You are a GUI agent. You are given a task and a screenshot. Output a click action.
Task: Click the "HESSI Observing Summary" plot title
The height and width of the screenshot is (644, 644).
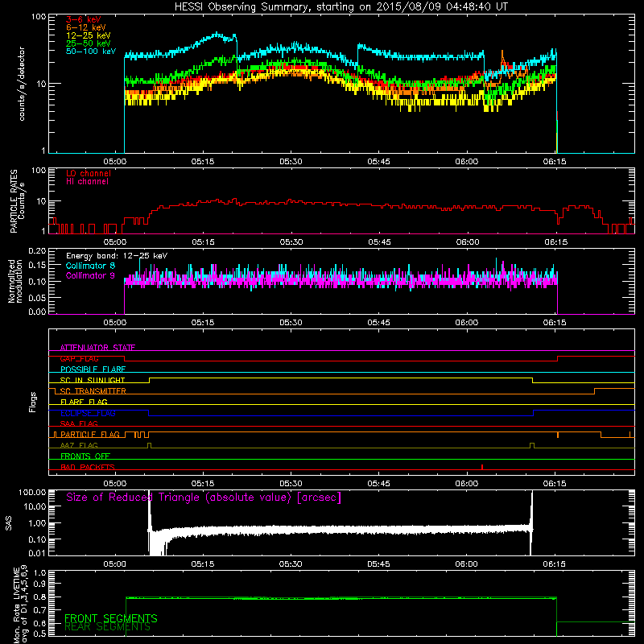(x=341, y=7)
